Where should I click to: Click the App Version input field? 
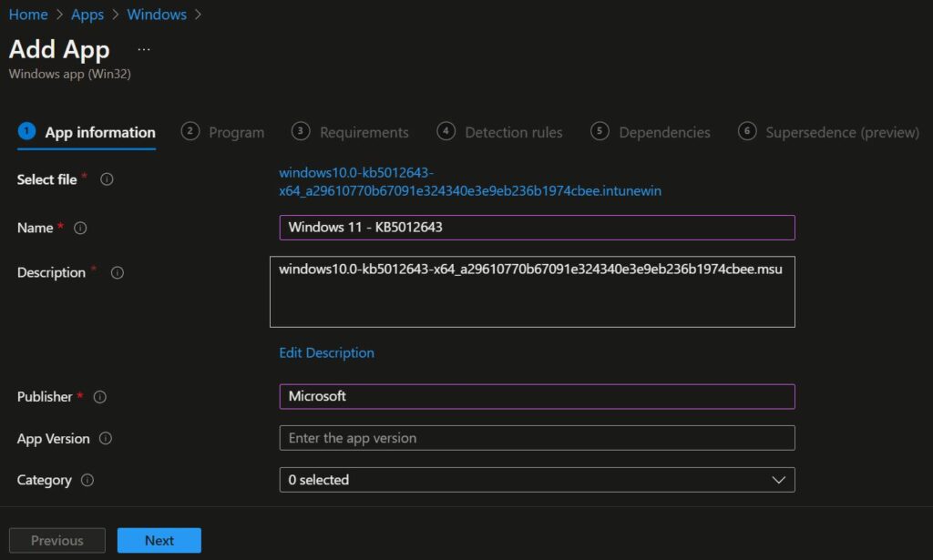pos(537,438)
